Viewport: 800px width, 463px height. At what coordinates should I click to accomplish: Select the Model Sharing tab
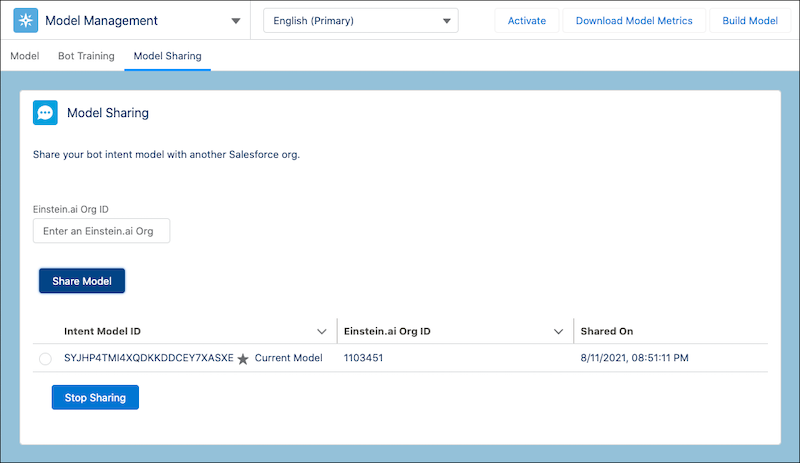[x=167, y=56]
